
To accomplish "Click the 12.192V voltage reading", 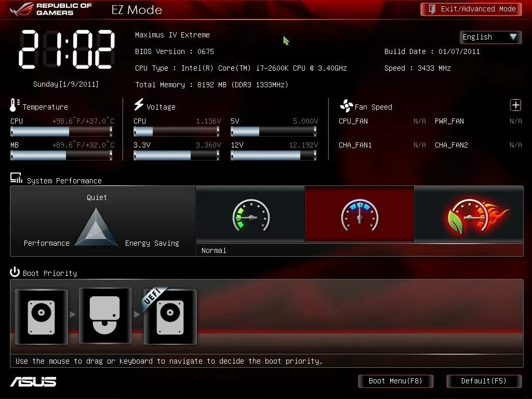I will (x=303, y=145).
